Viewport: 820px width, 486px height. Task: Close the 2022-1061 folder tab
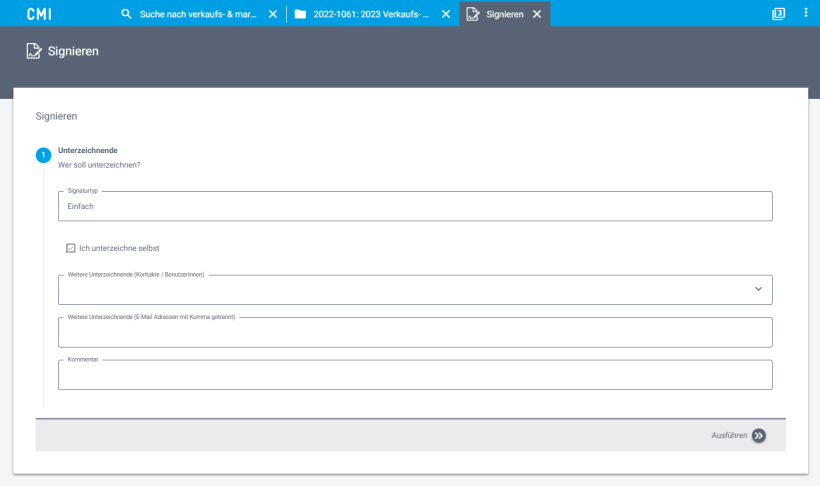point(446,14)
